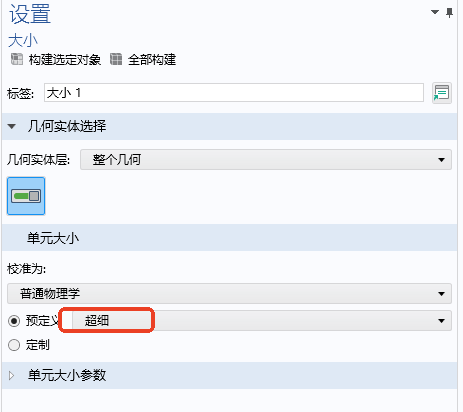
Task: Open the 几何实体层 dropdown showing 整个几何
Action: (266, 160)
